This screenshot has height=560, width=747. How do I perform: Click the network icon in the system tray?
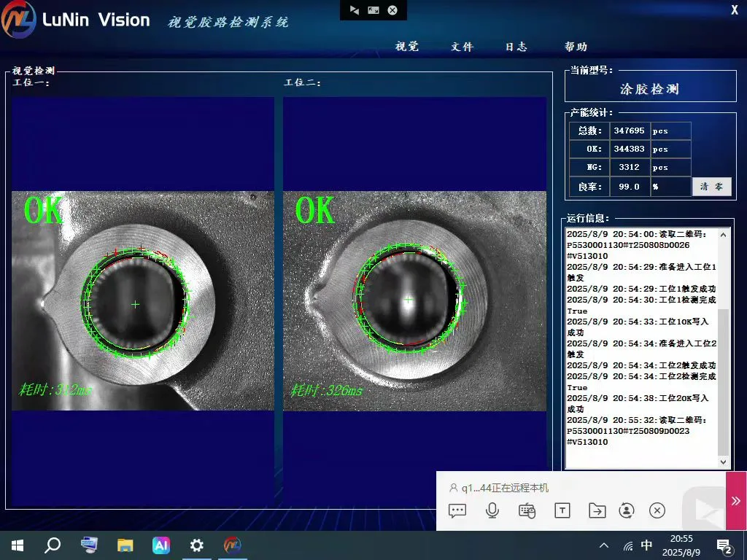628,545
